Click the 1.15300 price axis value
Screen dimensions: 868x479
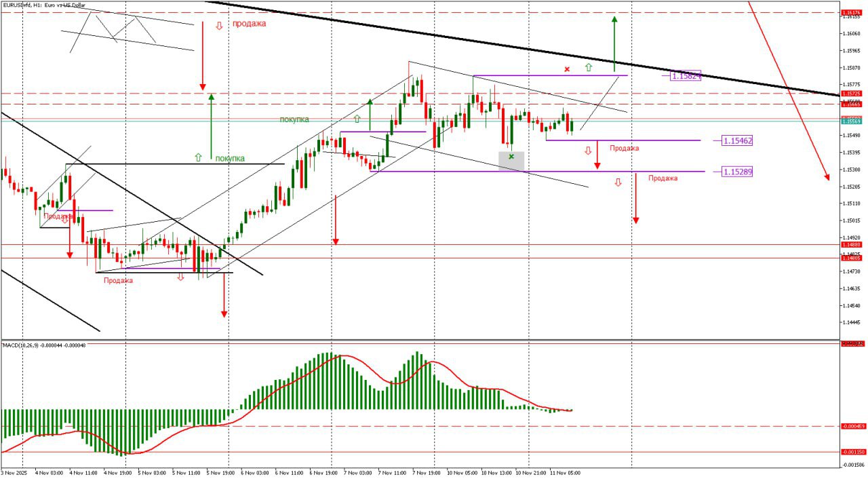[851, 170]
